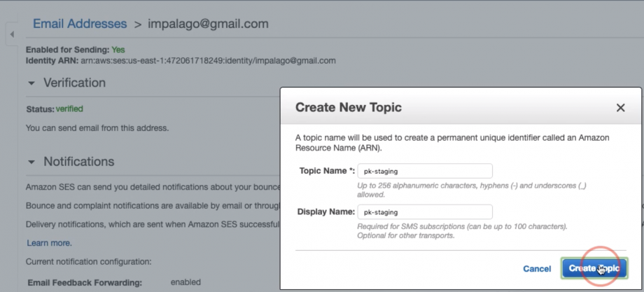Click the Notifications section heading
The width and height of the screenshot is (644, 292).
click(78, 161)
